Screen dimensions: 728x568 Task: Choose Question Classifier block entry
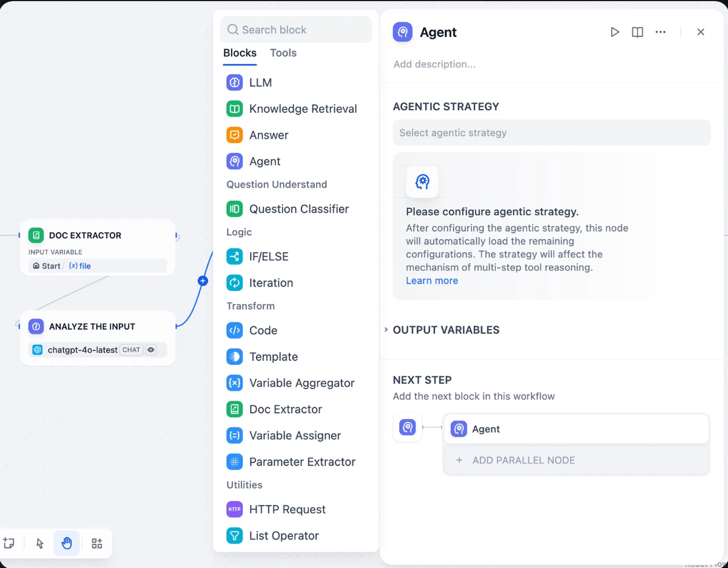point(296,209)
